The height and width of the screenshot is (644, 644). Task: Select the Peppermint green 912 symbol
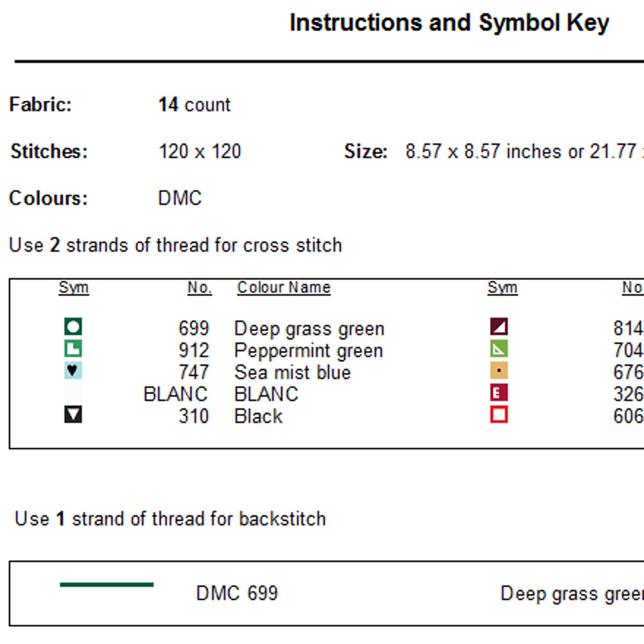tap(73, 350)
